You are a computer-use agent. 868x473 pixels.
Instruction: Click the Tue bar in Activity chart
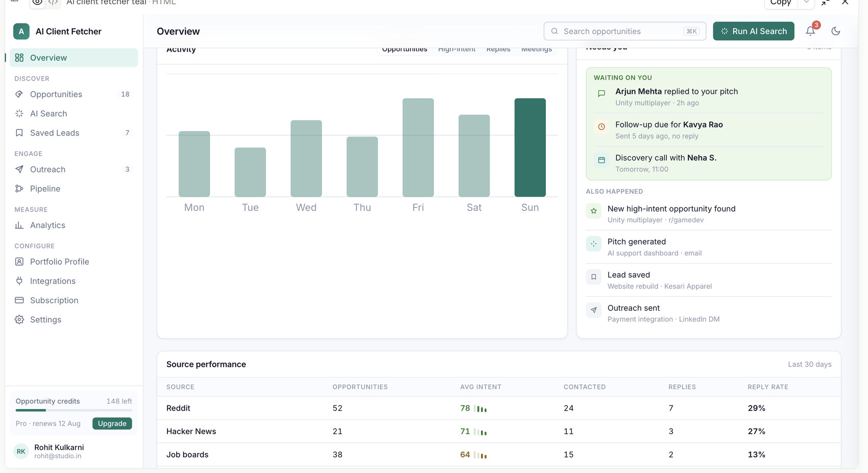tap(250, 172)
